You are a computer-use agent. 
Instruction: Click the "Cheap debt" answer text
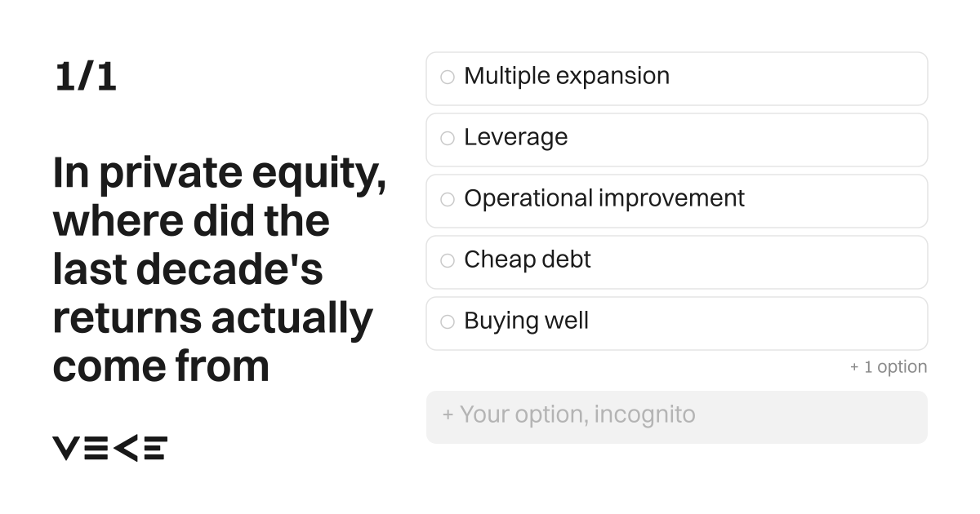[528, 259]
